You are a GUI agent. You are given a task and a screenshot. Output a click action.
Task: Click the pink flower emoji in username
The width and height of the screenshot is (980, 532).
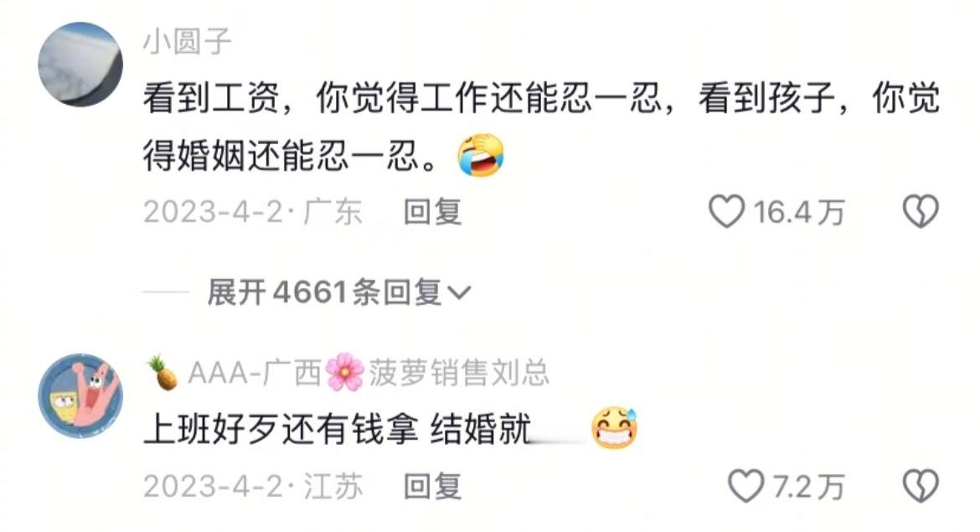345,373
